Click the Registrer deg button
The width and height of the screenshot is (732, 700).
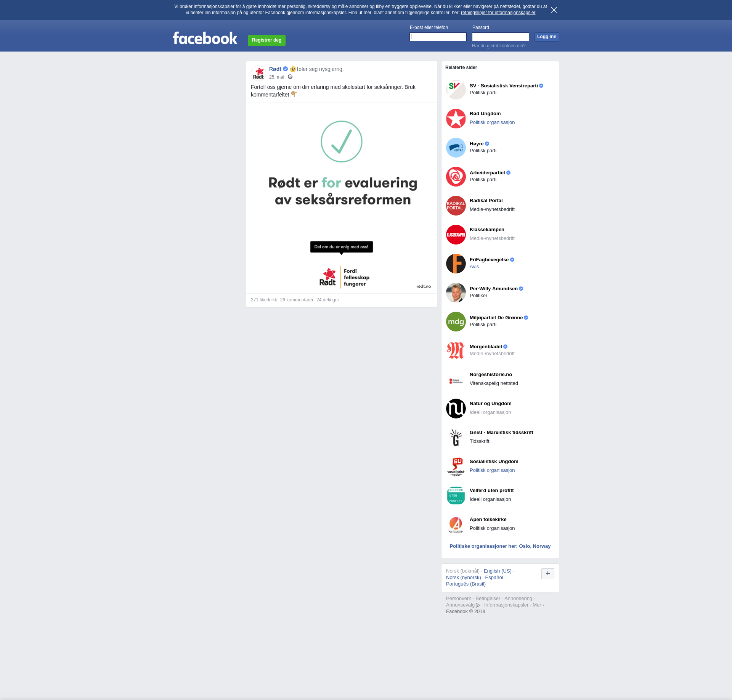[x=266, y=40]
